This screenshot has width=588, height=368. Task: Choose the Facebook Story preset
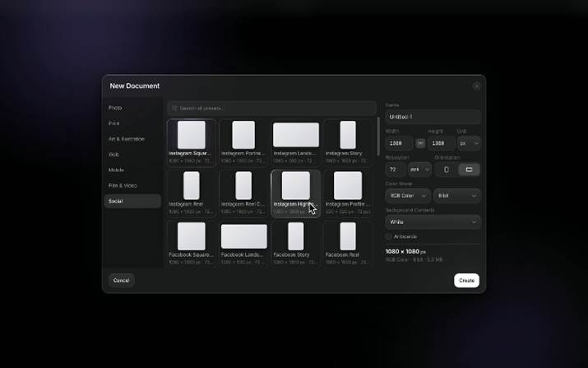[296, 244]
